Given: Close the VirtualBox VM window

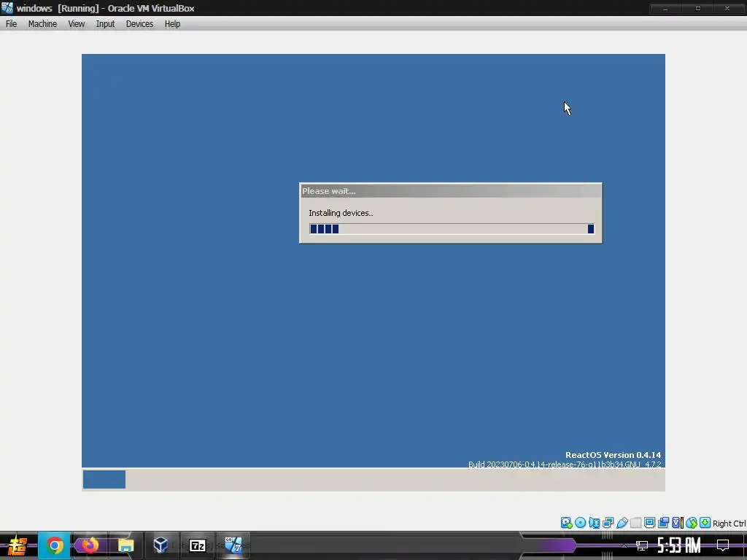Looking at the screenshot, I should [x=727, y=8].
